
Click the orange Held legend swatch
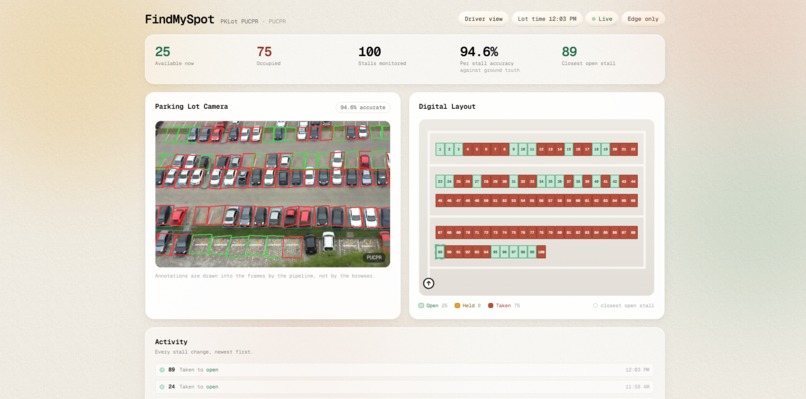coord(457,305)
